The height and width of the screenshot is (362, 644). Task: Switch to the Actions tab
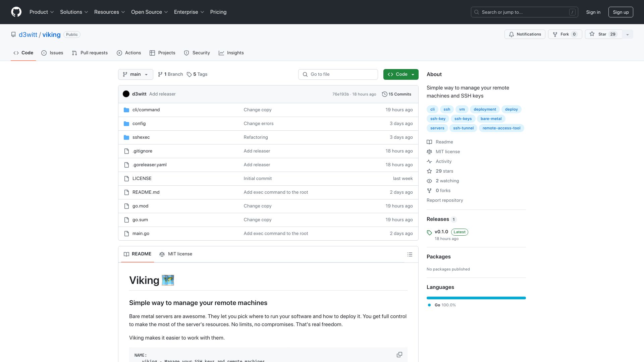[x=129, y=53]
